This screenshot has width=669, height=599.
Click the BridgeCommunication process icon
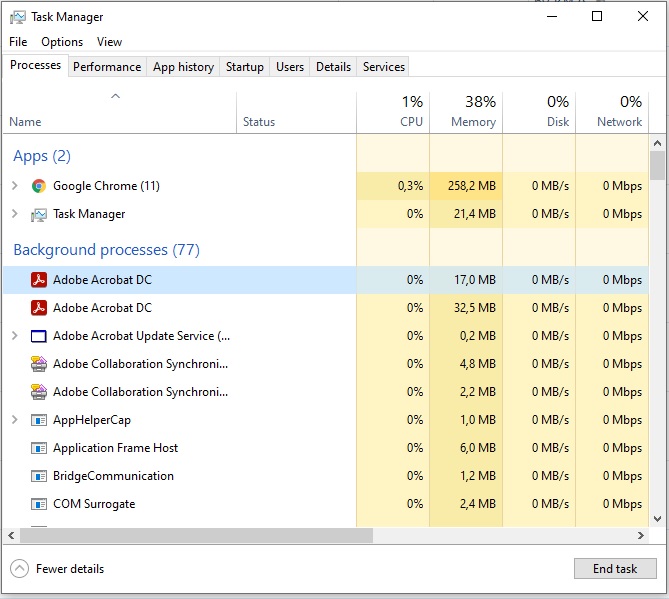coord(39,476)
